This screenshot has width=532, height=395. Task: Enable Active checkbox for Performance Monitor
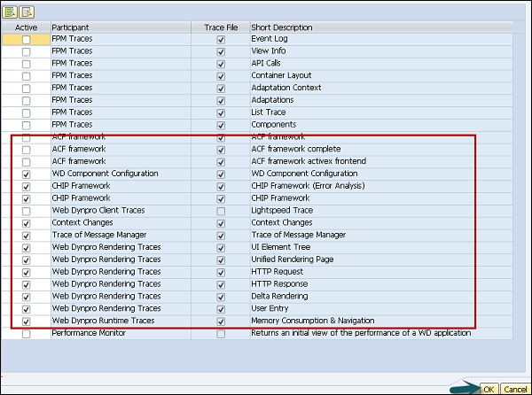click(x=26, y=333)
